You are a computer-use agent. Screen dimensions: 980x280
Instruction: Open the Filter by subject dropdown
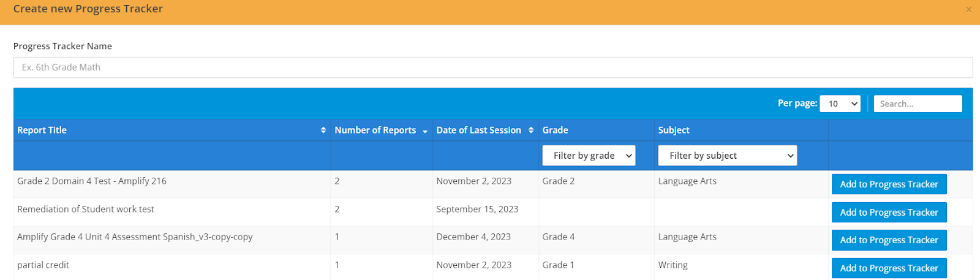coord(728,156)
